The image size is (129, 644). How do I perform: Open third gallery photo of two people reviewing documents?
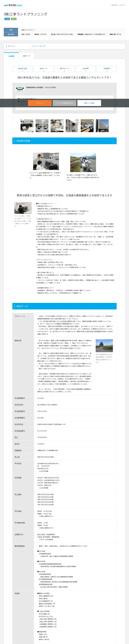point(57,126)
